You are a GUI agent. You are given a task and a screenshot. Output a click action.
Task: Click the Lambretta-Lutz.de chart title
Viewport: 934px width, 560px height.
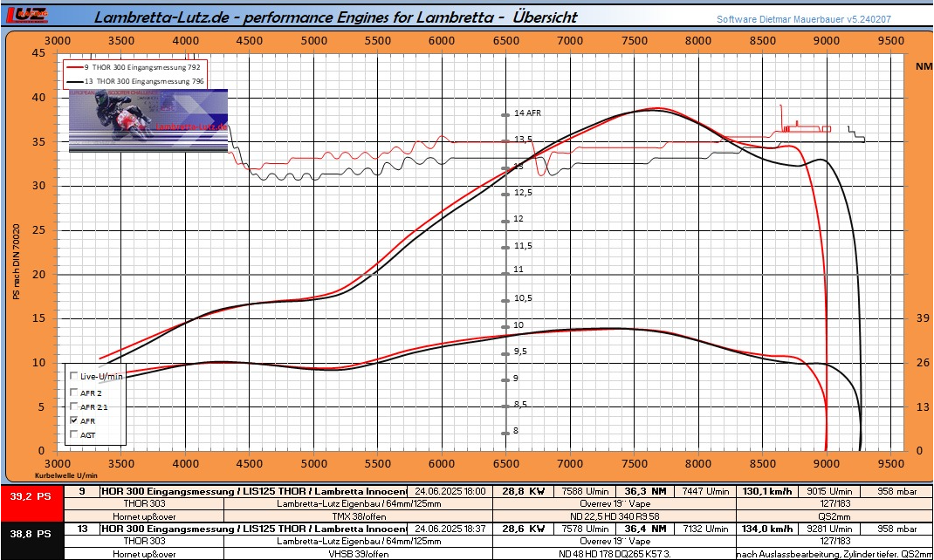pos(336,17)
